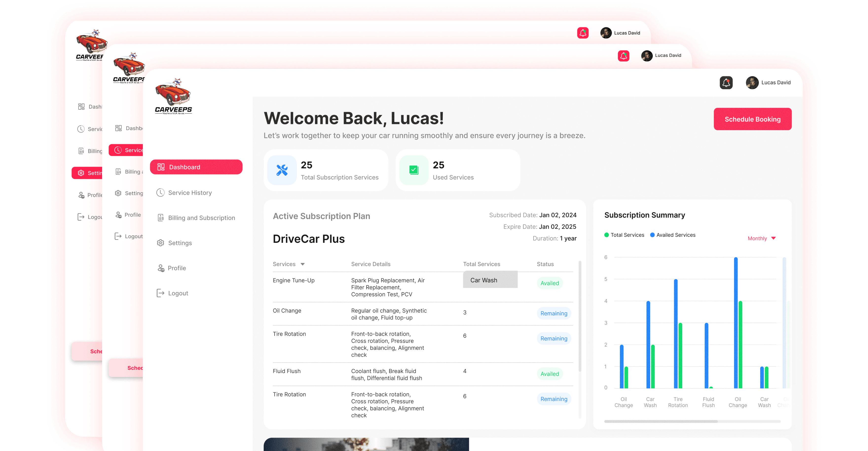
Task: Click the Logout arrow icon in the front sidebar
Action: click(x=160, y=293)
